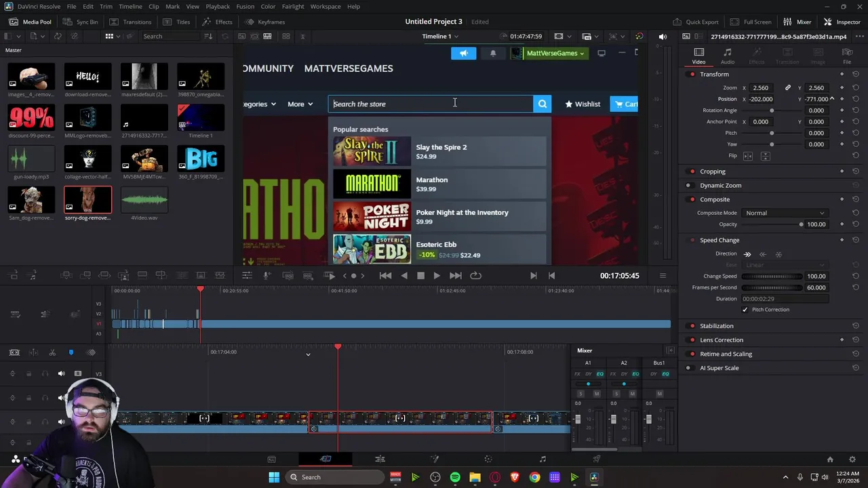Adjust the Change Speed dial slider
The height and width of the screenshot is (488, 868).
(x=772, y=277)
